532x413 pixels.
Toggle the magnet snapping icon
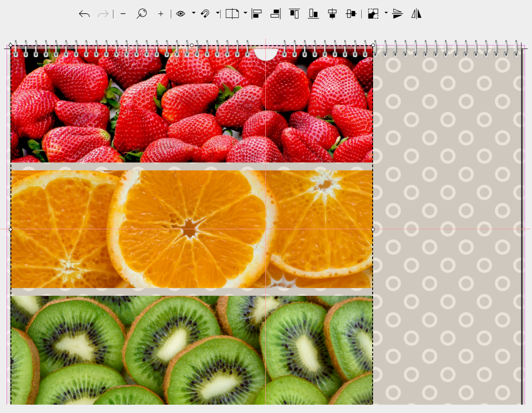click(x=205, y=14)
